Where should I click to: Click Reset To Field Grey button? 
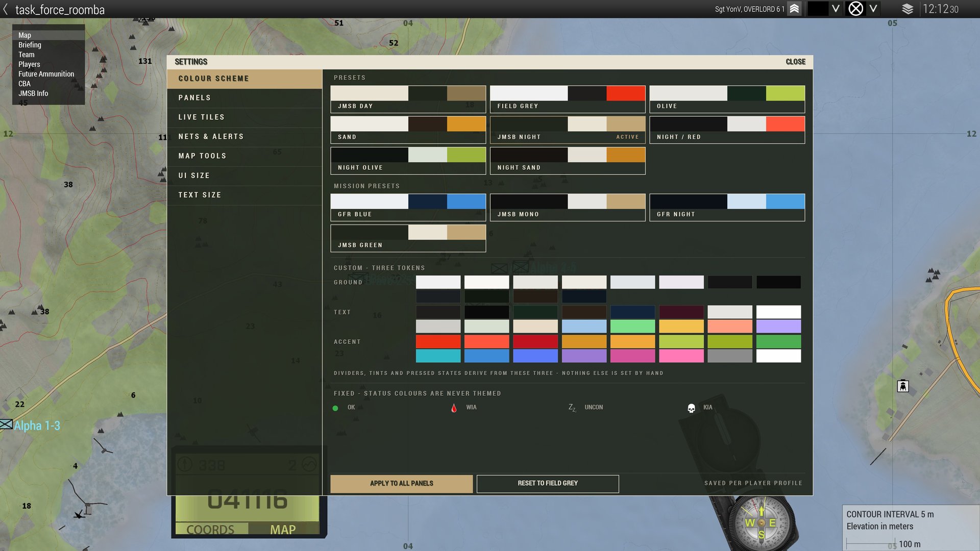coord(548,483)
